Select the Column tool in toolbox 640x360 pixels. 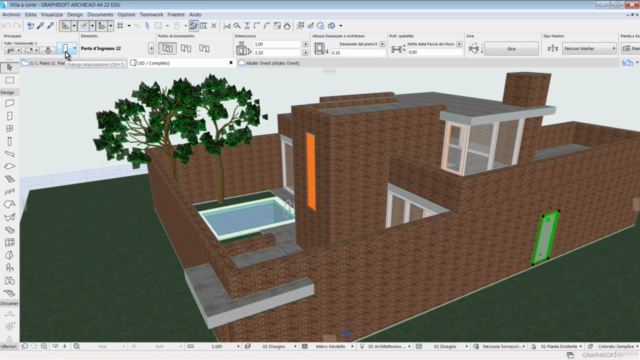coord(9,141)
